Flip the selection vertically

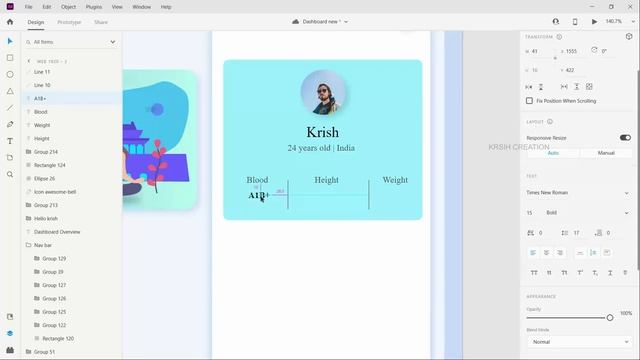point(541,87)
